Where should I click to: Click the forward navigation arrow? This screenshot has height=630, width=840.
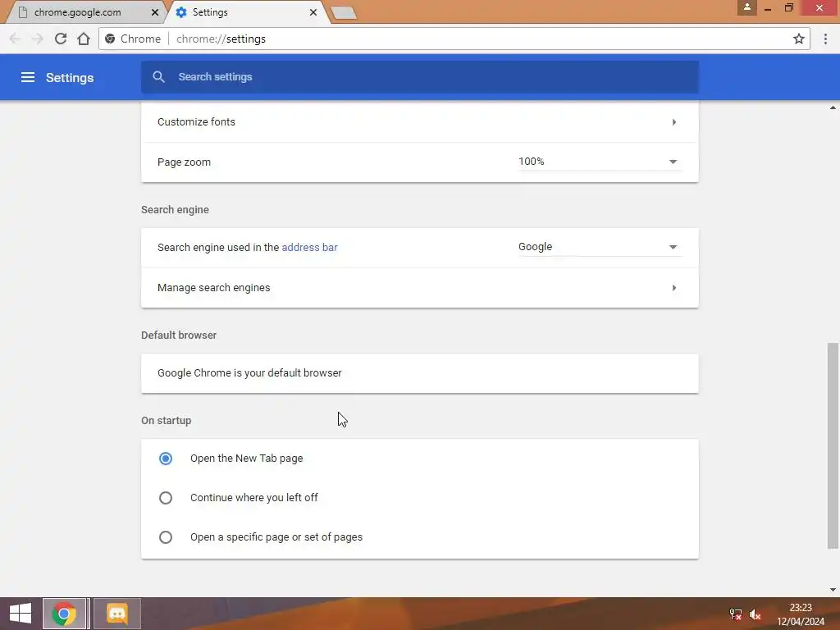pos(38,39)
